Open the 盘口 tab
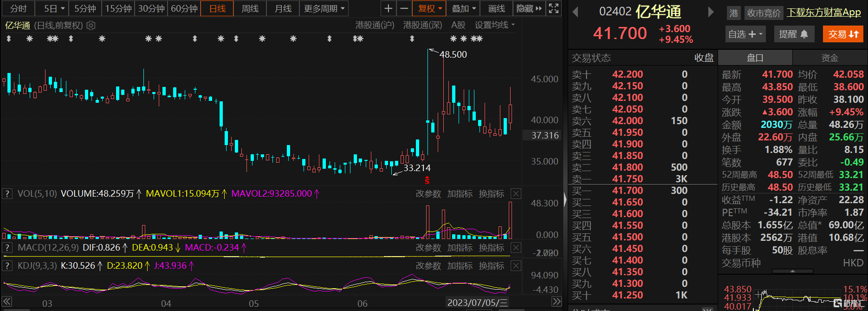This screenshot has width=868, height=311. (755, 58)
